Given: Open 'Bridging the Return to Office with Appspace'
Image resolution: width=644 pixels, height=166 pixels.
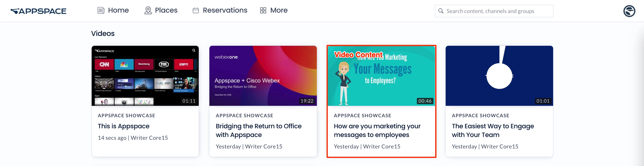Looking at the screenshot, I should (x=259, y=130).
